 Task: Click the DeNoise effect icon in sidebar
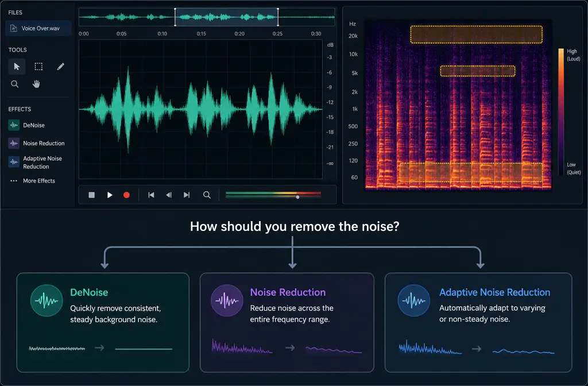pyautogui.click(x=14, y=125)
